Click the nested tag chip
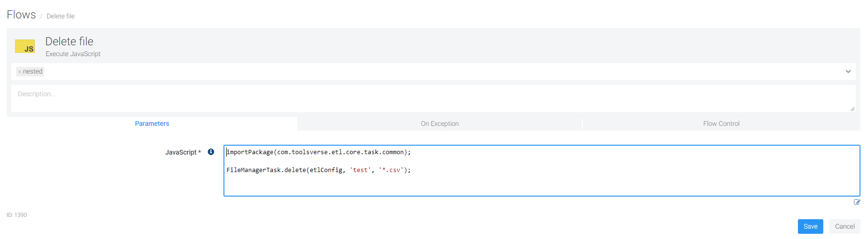Viewport: 868px width, 239px height. pyautogui.click(x=32, y=72)
